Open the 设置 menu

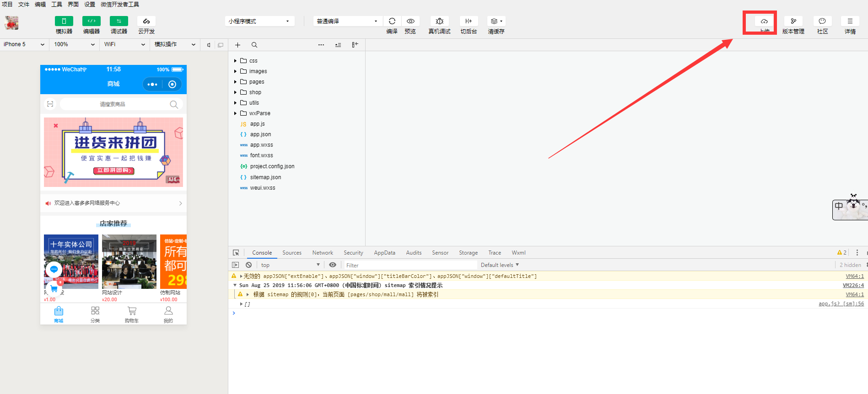tap(90, 4)
